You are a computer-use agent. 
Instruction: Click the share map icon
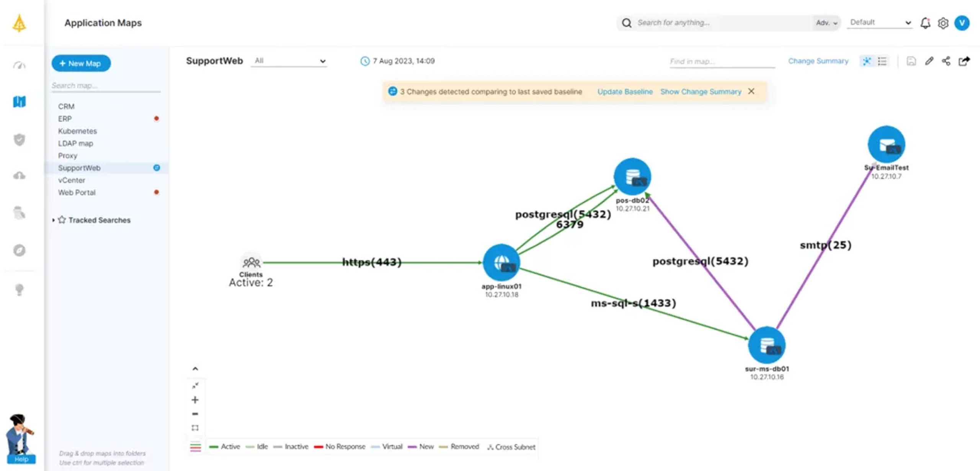click(x=946, y=61)
